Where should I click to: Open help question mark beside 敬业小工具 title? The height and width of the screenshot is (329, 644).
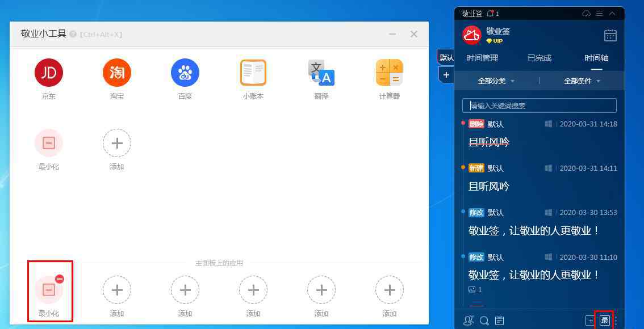click(73, 34)
